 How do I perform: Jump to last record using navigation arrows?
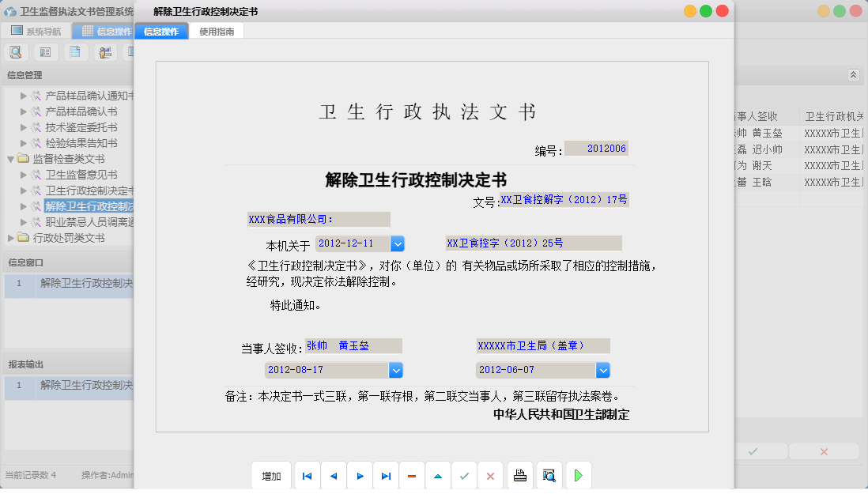point(385,475)
